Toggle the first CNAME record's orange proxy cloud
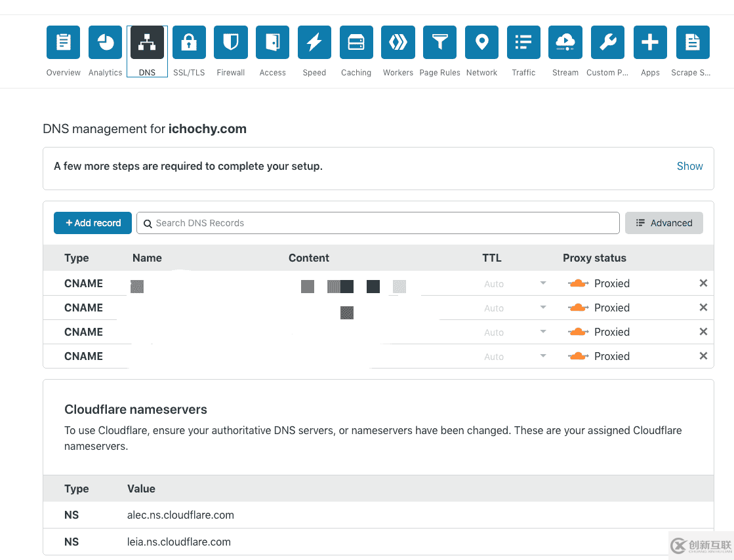This screenshot has width=734, height=560. coord(577,283)
